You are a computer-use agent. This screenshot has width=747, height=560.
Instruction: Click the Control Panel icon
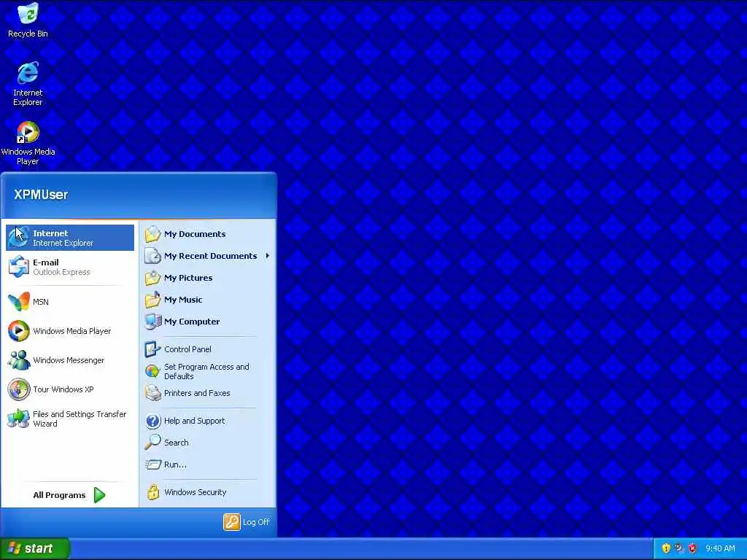152,349
